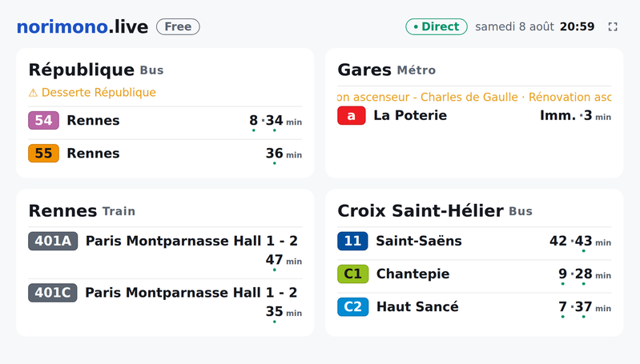The height and width of the screenshot is (364, 640).
Task: Click the La Poterie destination row
Action: [474, 116]
